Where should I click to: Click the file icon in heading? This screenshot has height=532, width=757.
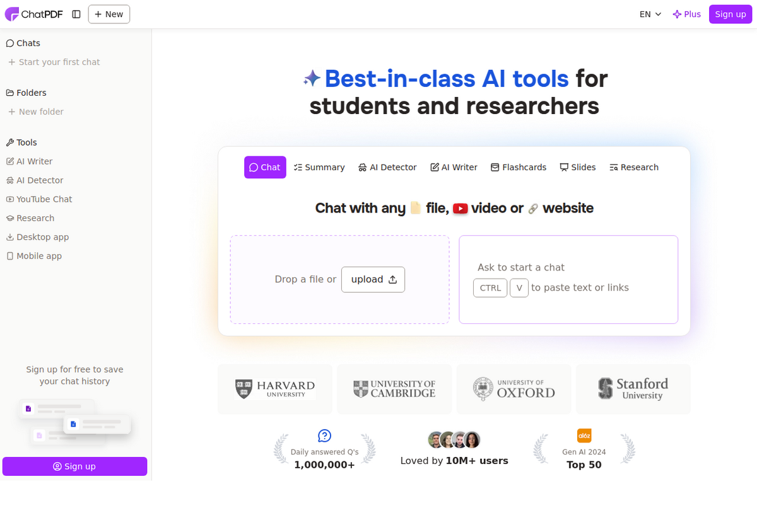[x=416, y=208]
